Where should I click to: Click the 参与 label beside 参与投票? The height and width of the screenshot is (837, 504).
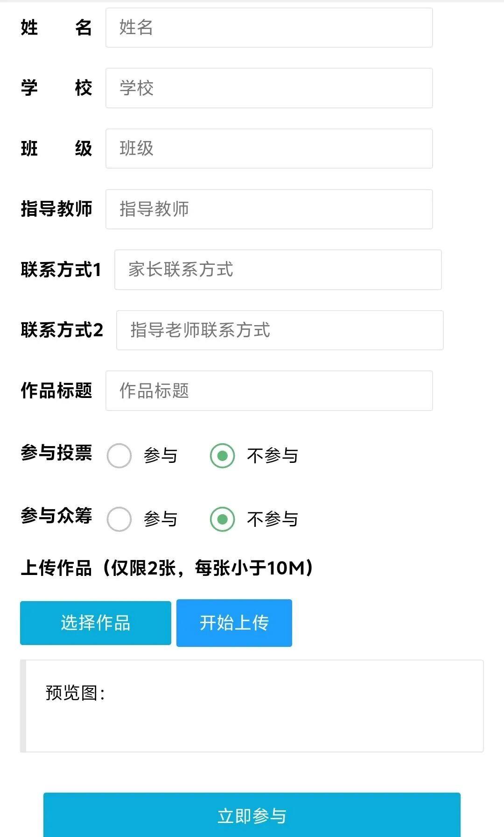click(x=161, y=456)
